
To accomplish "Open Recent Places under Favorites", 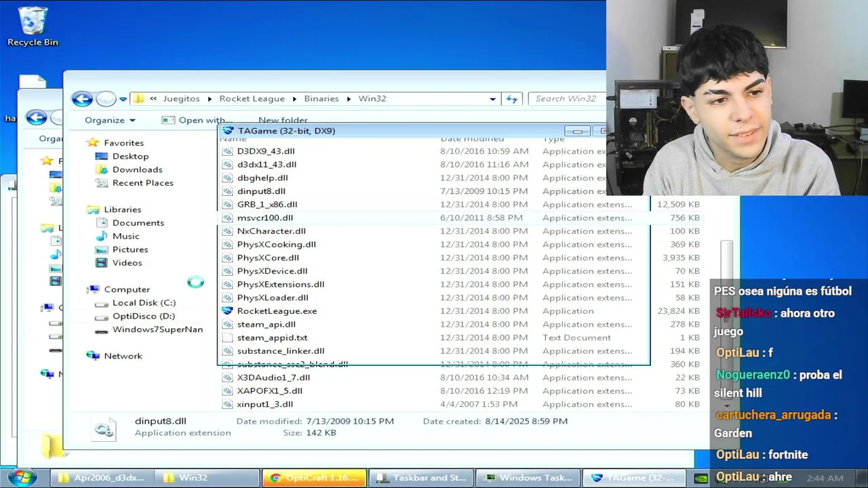I will coord(142,183).
